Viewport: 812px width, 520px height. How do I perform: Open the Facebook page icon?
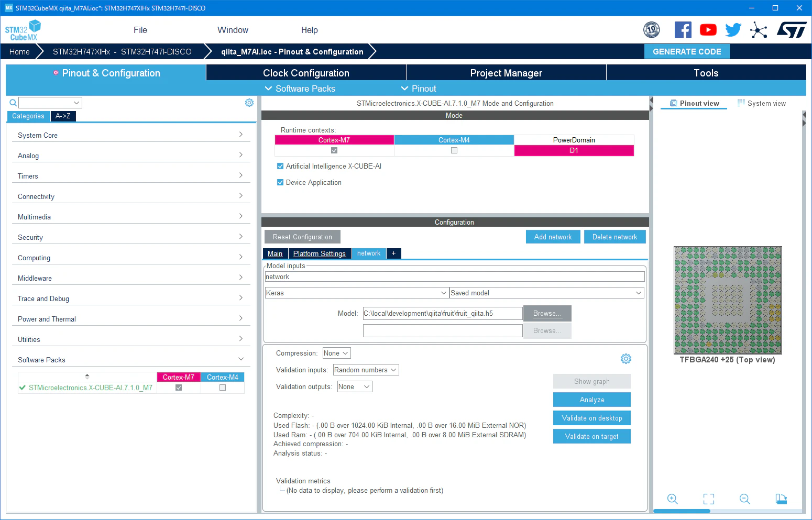[x=683, y=30]
